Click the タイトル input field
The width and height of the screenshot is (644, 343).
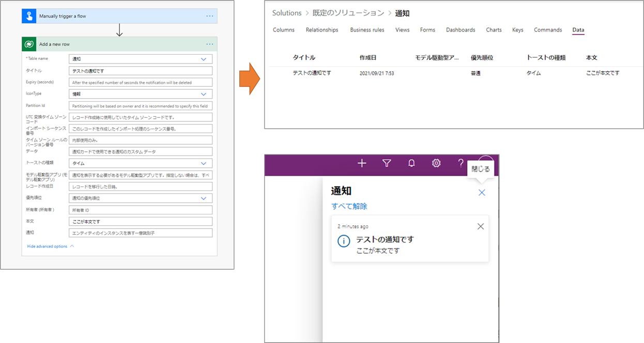[141, 71]
